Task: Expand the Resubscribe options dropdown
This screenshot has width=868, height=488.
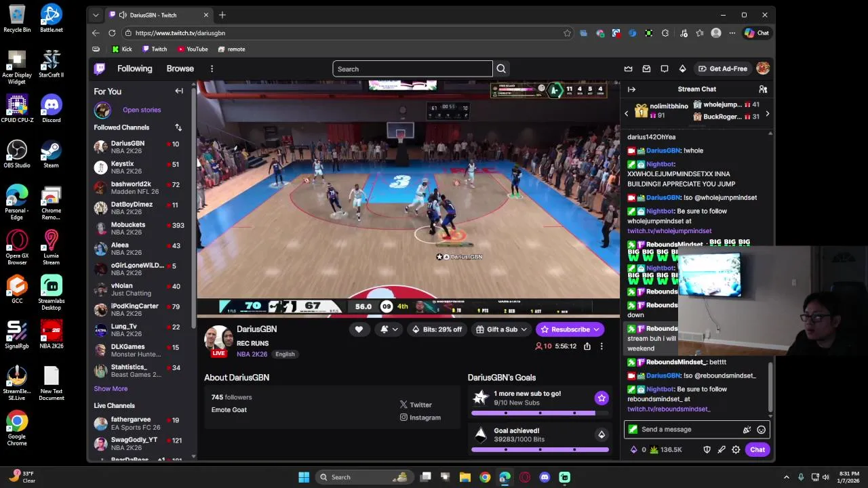Action: pyautogui.click(x=596, y=329)
